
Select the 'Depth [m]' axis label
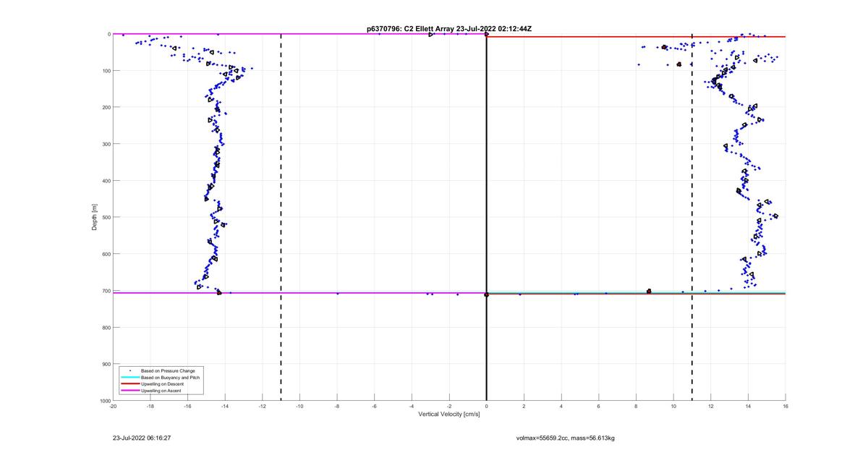(x=95, y=217)
